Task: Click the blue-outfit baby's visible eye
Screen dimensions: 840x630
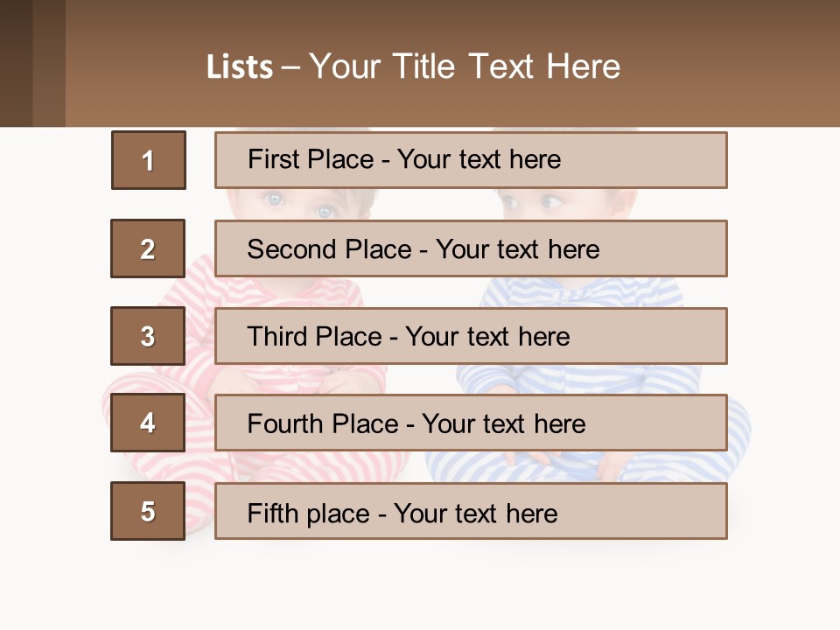Action: [549, 203]
